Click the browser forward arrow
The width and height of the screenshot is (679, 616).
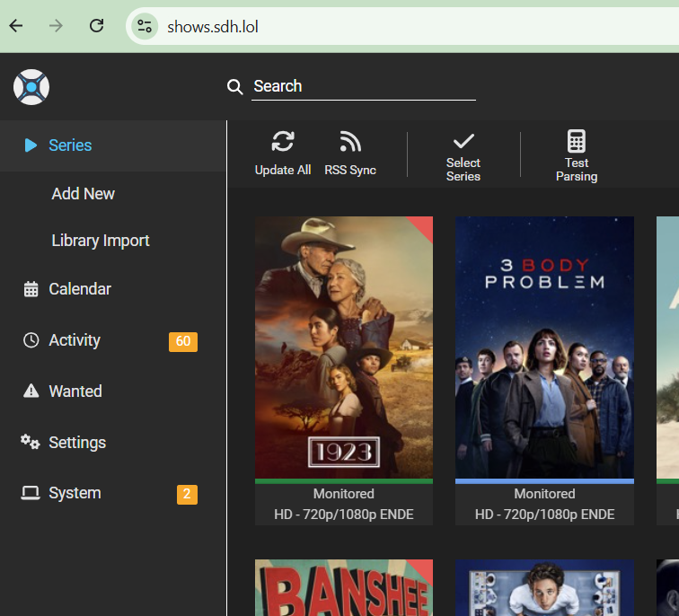[56, 26]
